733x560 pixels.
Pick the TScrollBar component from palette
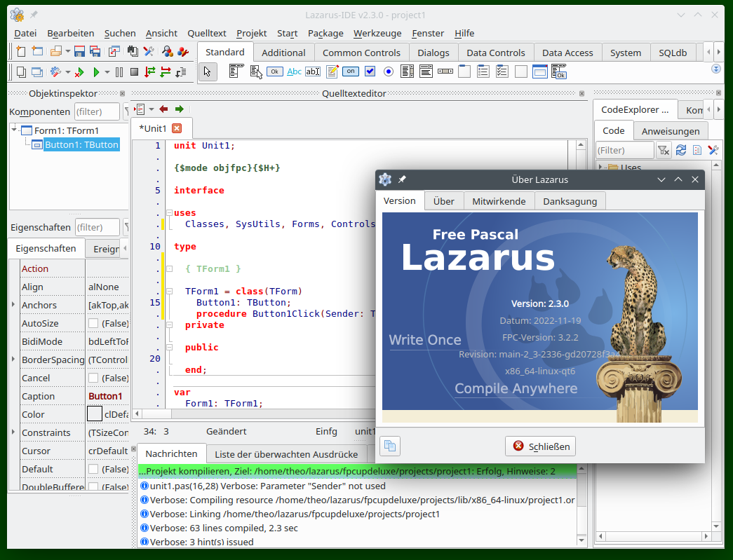(445, 71)
